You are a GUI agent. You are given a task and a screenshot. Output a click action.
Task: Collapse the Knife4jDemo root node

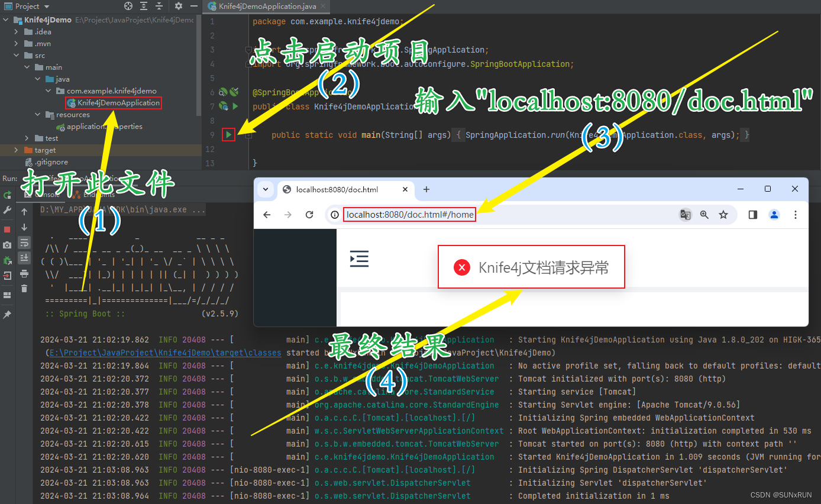pyautogui.click(x=7, y=20)
